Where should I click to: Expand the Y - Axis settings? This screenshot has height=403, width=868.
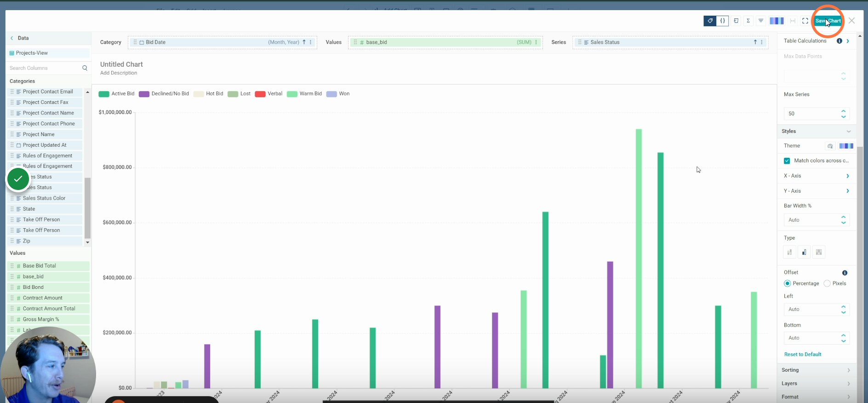pos(848,191)
